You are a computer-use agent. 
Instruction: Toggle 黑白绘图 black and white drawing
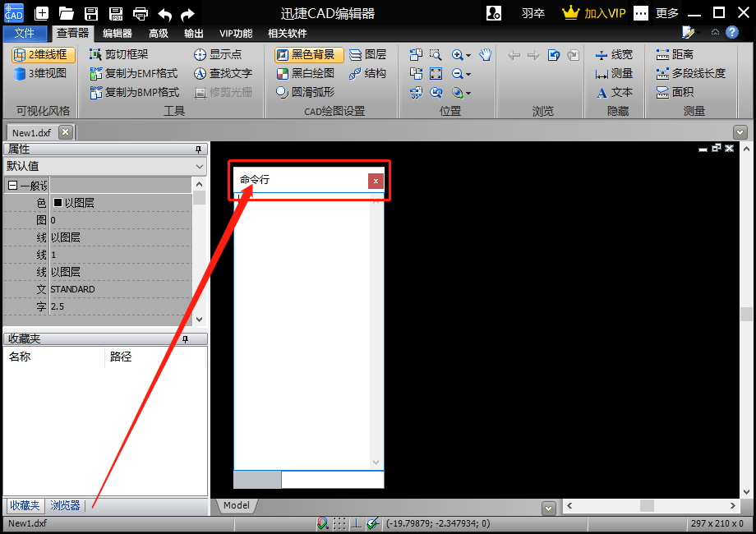coord(305,73)
